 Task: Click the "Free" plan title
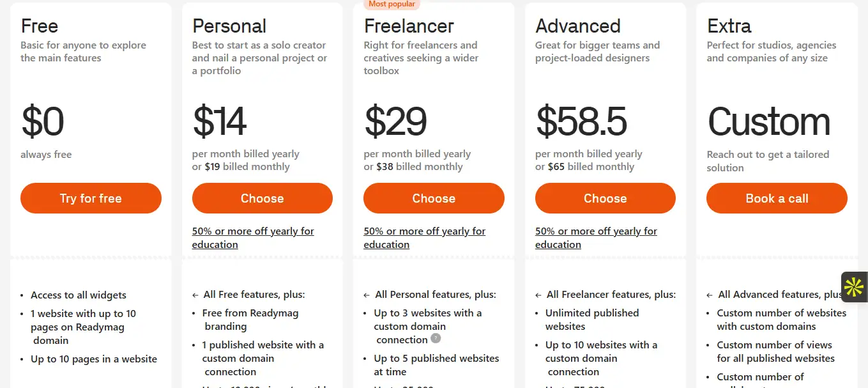click(40, 26)
